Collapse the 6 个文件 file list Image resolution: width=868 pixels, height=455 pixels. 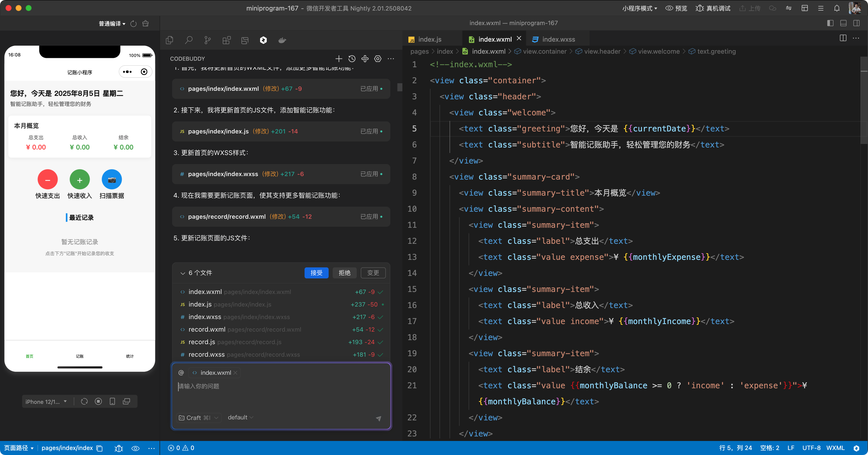point(183,273)
